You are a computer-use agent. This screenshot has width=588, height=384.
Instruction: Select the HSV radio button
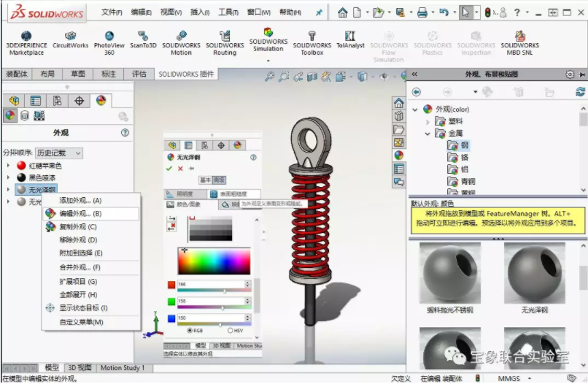point(231,330)
